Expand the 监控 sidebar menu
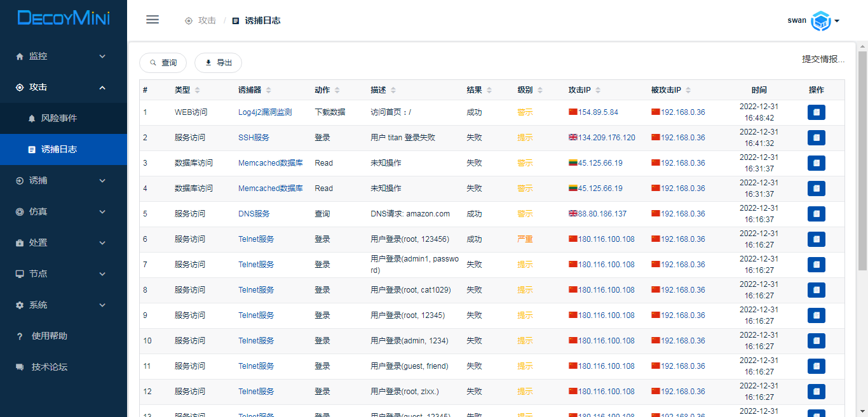This screenshot has height=417, width=868. click(64, 56)
